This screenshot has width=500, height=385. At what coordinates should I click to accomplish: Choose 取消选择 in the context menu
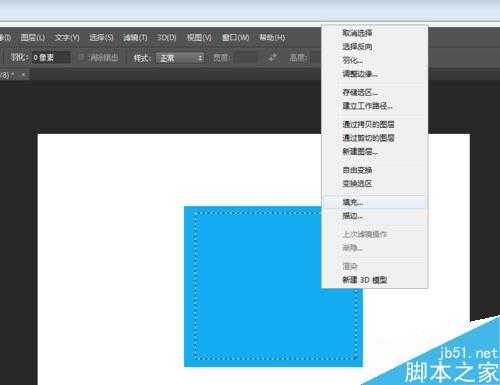375,33
